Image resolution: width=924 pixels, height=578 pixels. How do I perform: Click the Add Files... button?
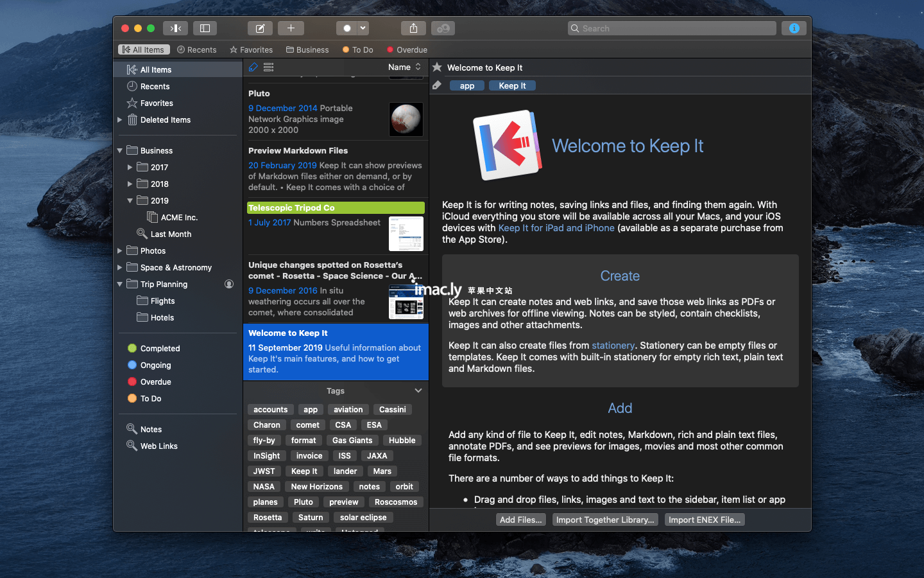pyautogui.click(x=521, y=520)
